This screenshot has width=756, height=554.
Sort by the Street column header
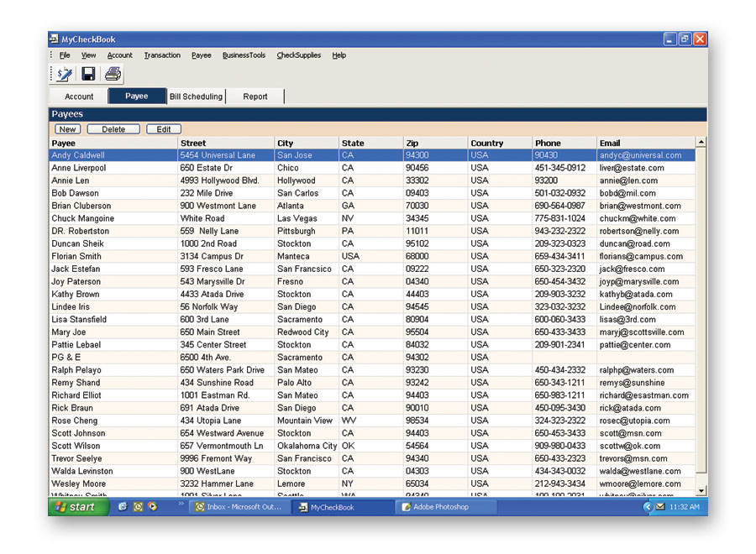226,143
